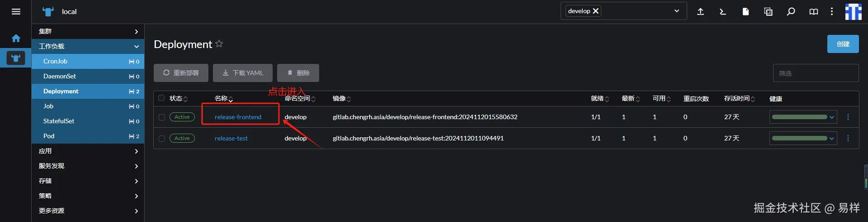
Task: Select Pod in the workload menu
Action: point(88,136)
